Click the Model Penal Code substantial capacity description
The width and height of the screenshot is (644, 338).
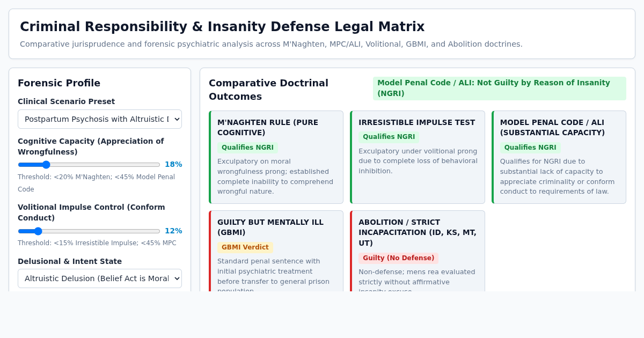pos(558,177)
